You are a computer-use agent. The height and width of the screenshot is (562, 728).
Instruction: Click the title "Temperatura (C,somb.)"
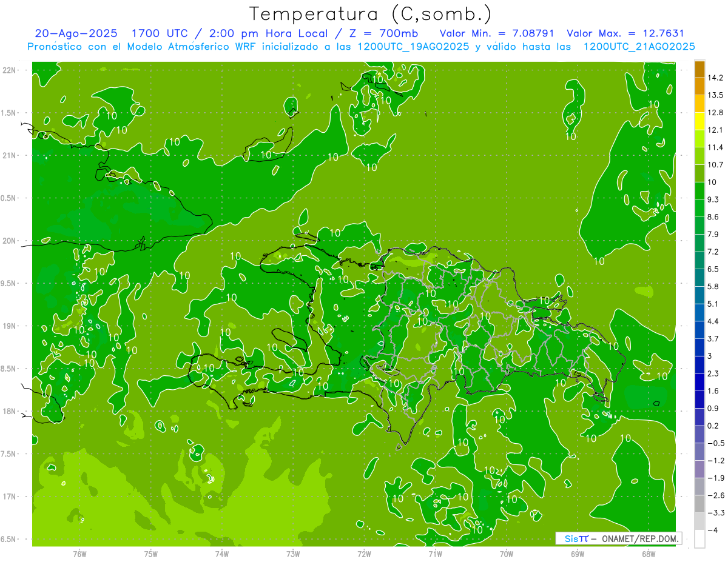coord(370,14)
